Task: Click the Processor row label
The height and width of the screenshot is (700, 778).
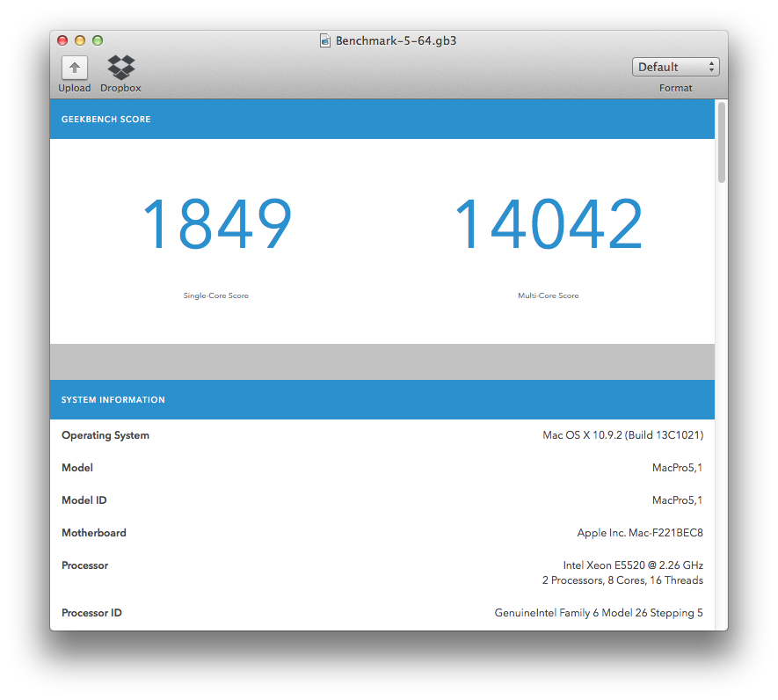Action: (85, 565)
